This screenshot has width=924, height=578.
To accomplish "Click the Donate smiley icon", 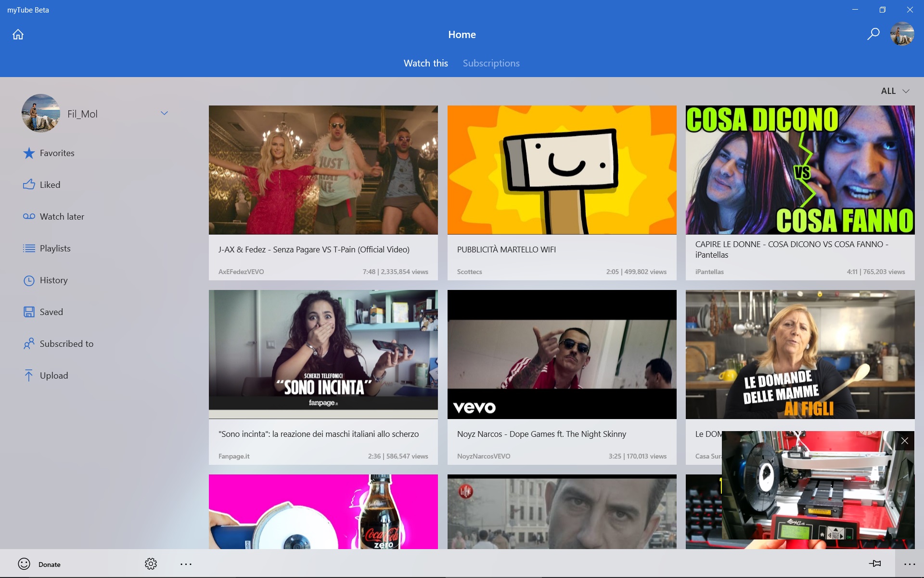I will [x=24, y=564].
